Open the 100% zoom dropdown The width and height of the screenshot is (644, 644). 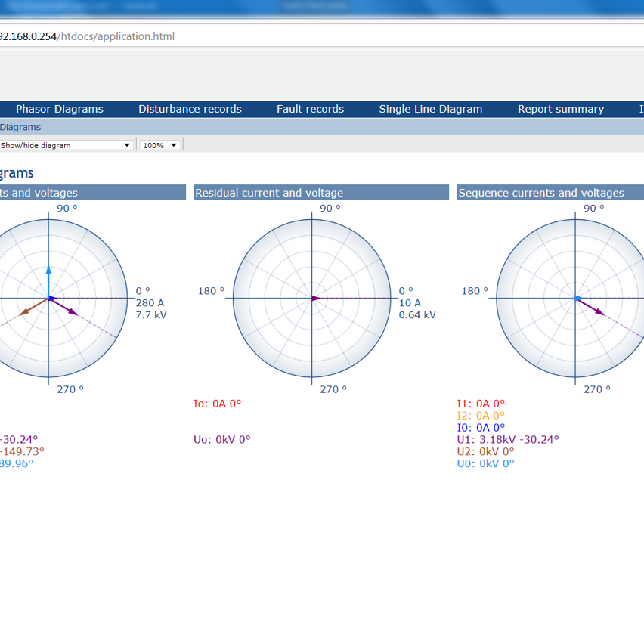160,145
